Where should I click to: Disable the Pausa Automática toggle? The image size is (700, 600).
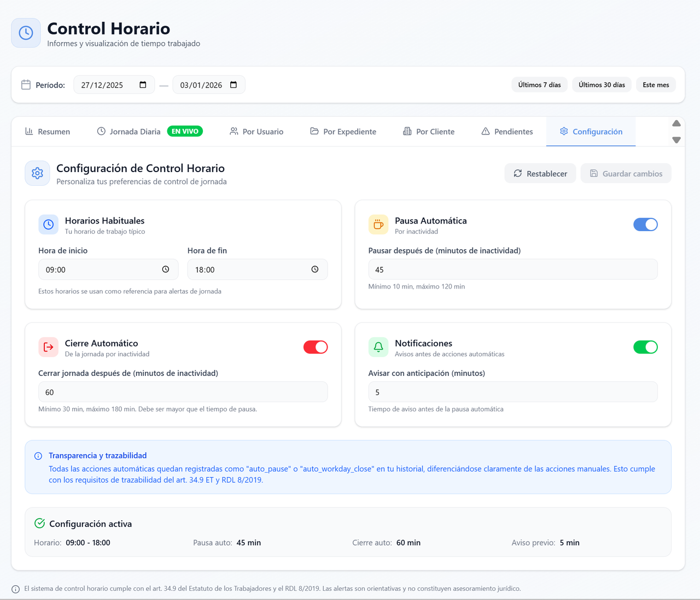tap(645, 224)
